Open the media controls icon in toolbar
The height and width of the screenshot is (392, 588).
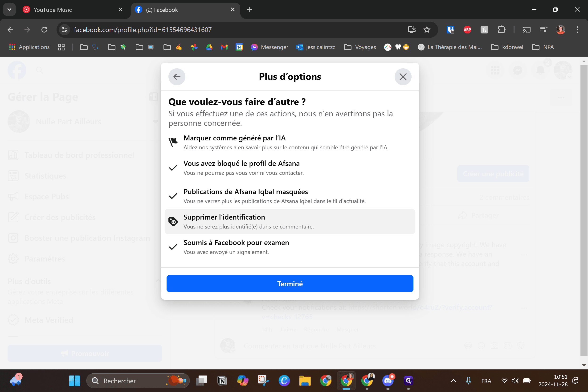click(543, 30)
